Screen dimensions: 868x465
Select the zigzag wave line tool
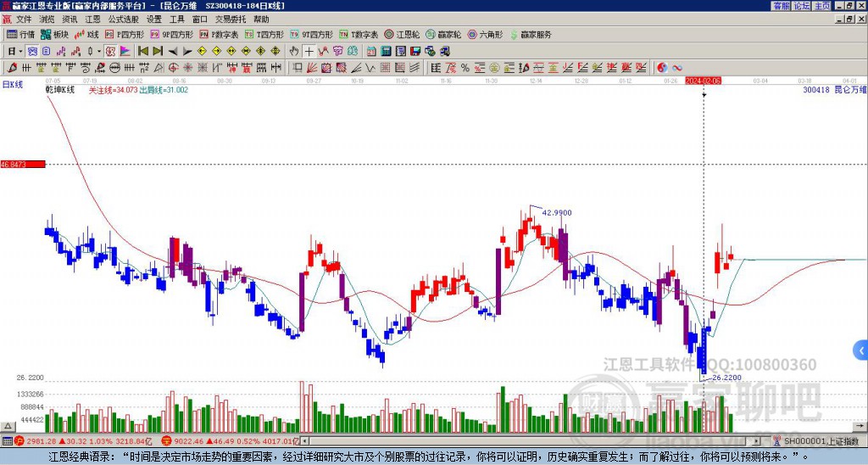tap(369, 68)
